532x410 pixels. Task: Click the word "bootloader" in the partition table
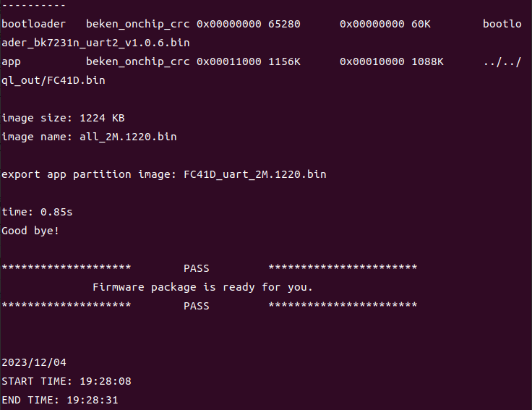point(34,24)
